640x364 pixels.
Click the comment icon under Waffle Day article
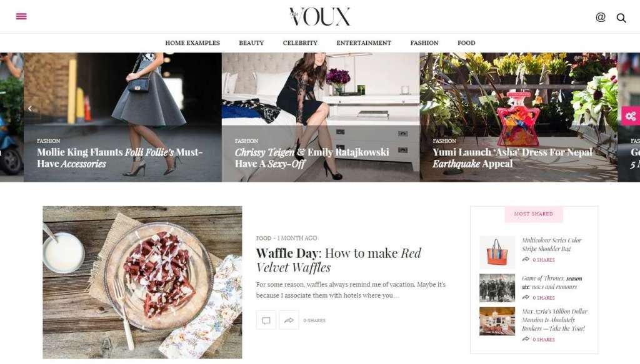click(x=266, y=320)
